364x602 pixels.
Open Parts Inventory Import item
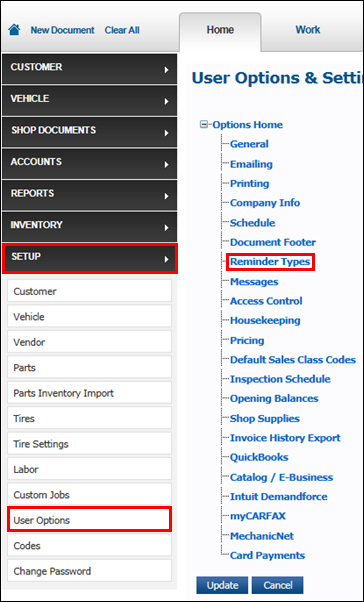[89, 393]
